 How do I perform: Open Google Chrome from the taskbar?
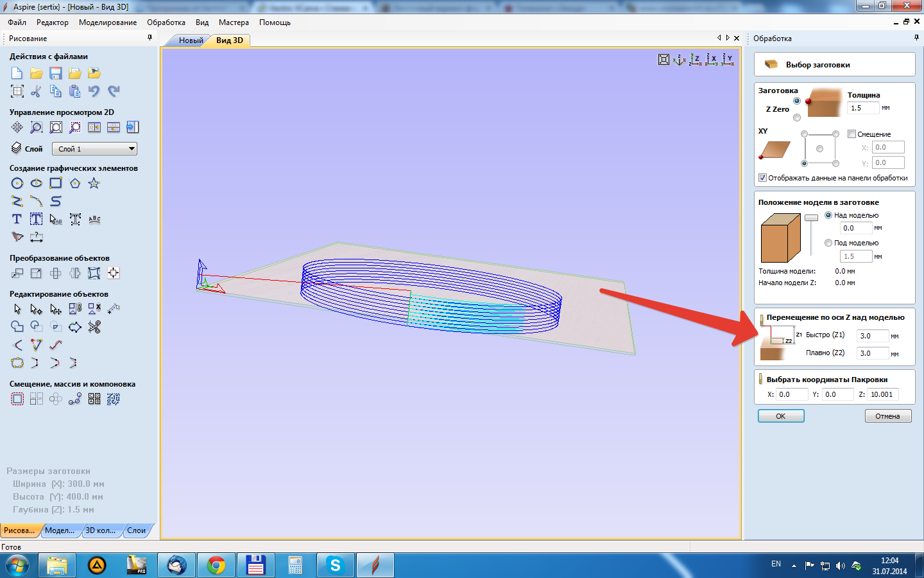coord(216,566)
